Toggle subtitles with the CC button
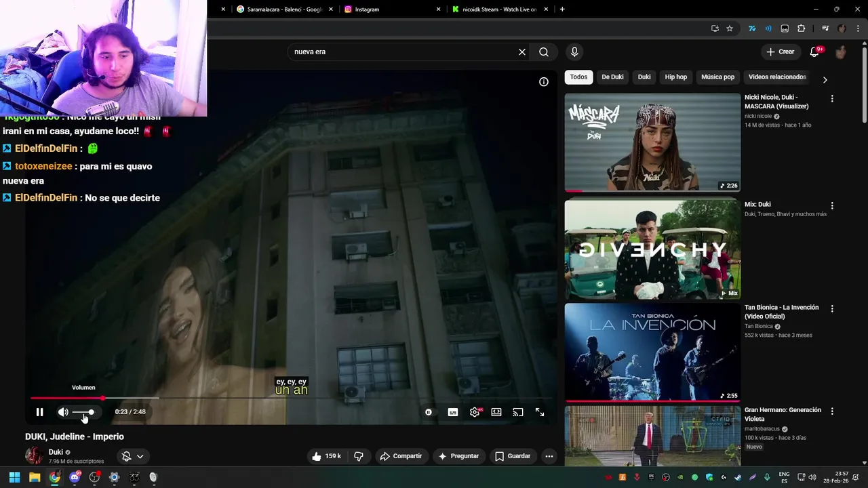The image size is (868, 488). coord(453,412)
